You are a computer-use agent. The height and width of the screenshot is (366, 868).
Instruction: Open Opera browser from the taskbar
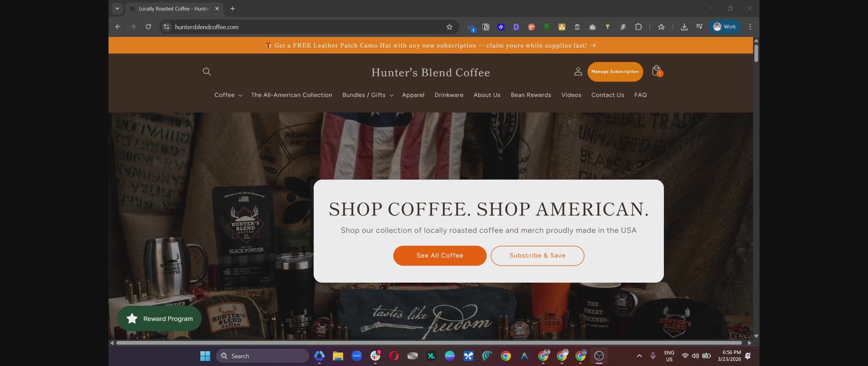tap(394, 356)
